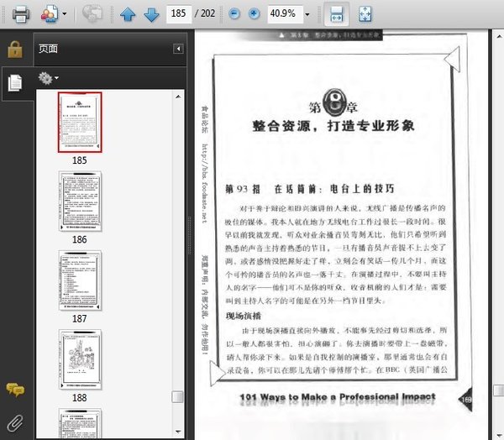Toggle the fit-width scrolling mode
The width and height of the screenshot is (504, 440).
tap(335, 14)
